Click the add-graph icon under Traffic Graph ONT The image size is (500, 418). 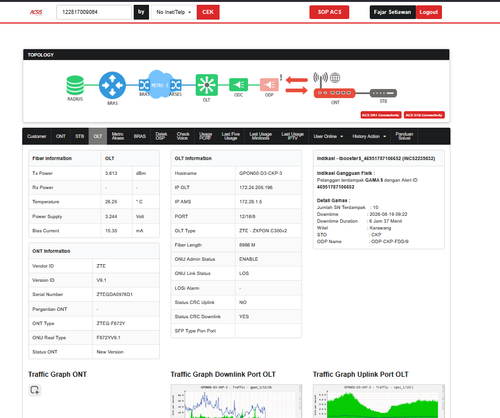(x=35, y=390)
